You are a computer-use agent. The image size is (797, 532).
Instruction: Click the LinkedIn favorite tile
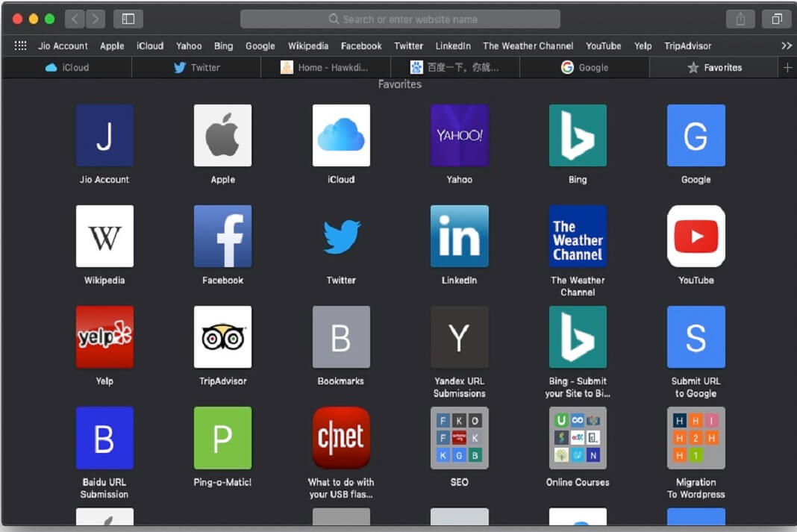459,237
